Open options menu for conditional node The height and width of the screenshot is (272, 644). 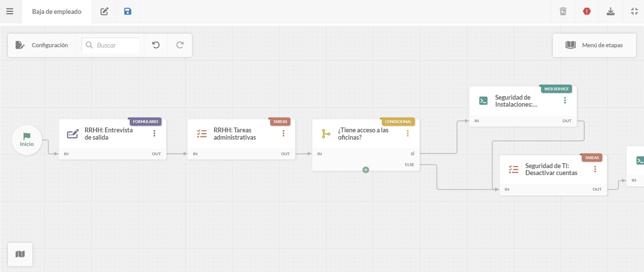(408, 133)
